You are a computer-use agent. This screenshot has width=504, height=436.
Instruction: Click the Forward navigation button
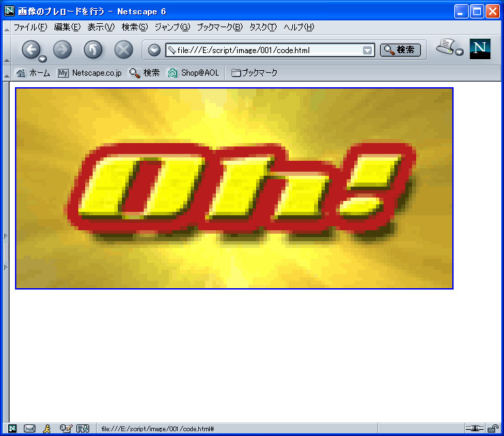(x=62, y=50)
